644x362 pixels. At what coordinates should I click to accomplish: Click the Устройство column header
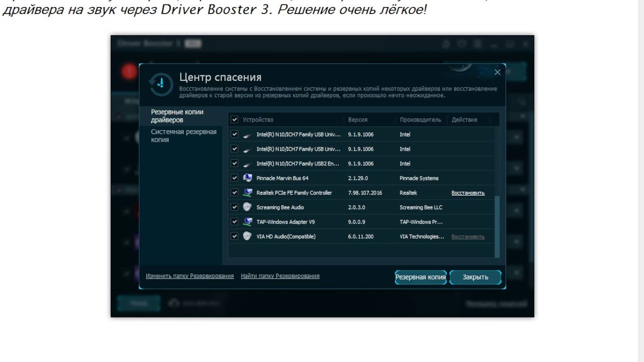coord(258,120)
